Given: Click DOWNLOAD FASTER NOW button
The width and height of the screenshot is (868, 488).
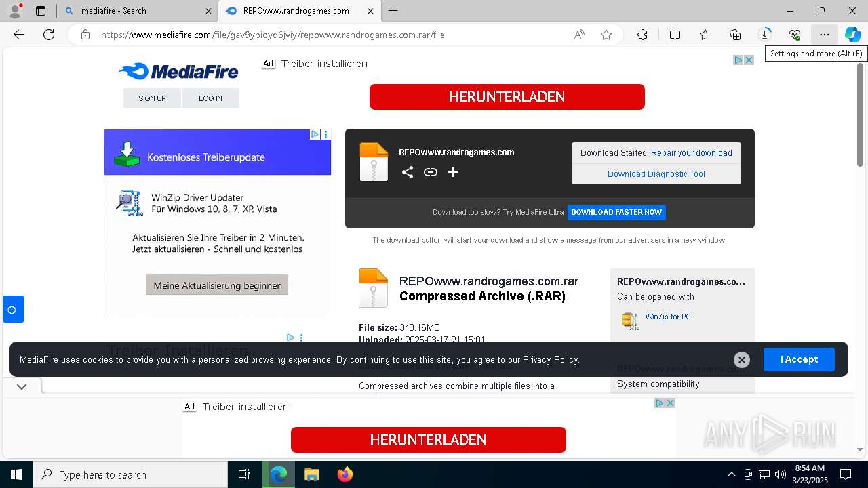Looking at the screenshot, I should (616, 212).
